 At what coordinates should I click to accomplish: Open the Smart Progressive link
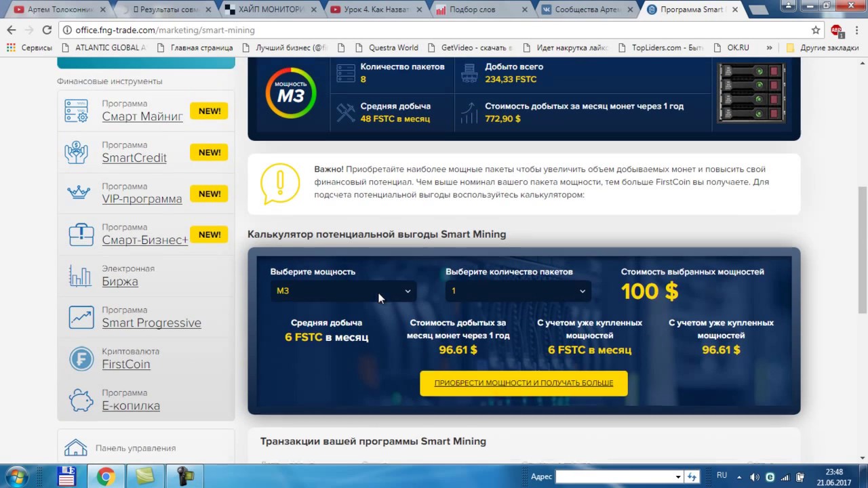coord(151,323)
